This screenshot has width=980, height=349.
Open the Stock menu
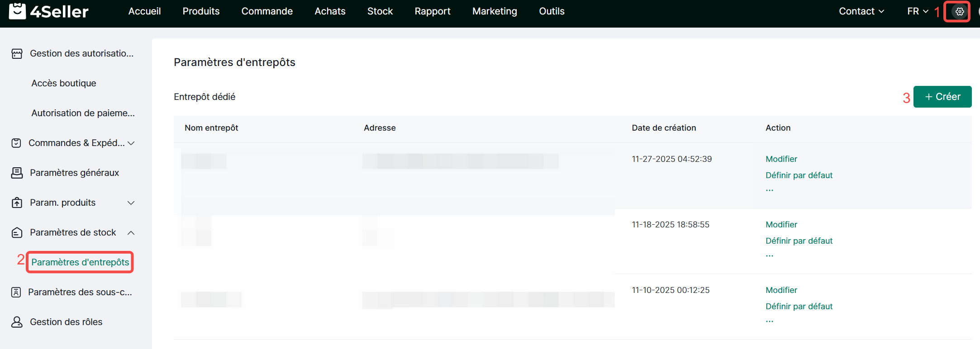(380, 11)
